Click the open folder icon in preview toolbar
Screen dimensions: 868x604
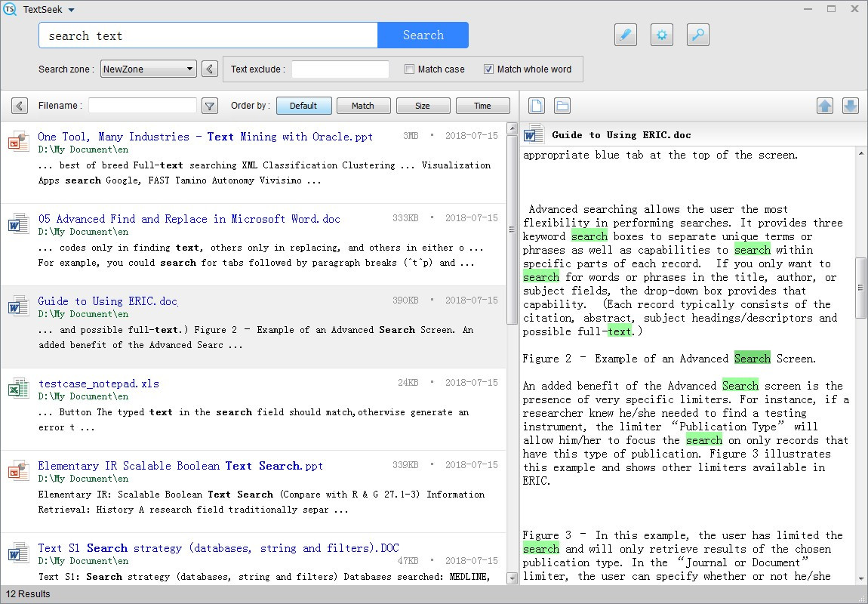tap(562, 106)
